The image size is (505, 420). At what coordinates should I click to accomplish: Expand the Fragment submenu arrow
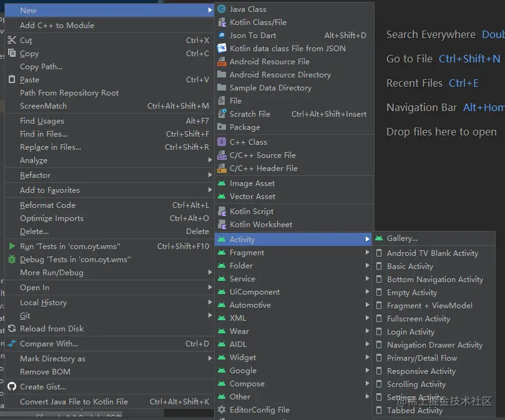pyautogui.click(x=367, y=252)
